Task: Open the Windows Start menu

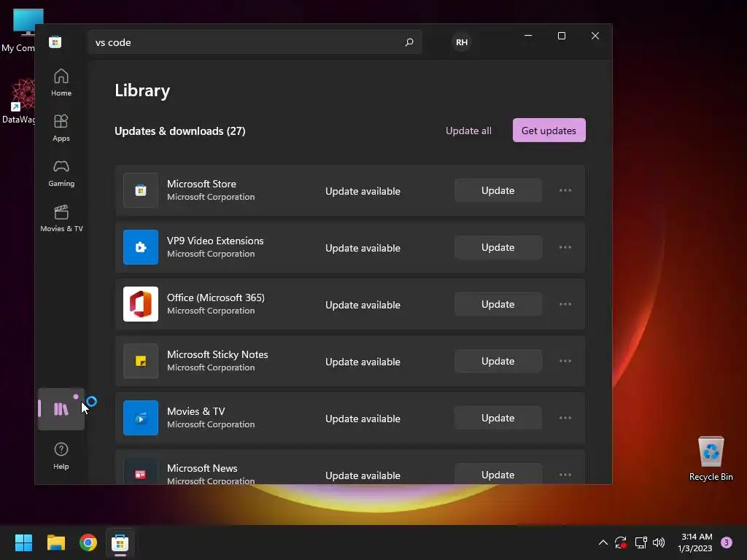Action: (x=23, y=542)
